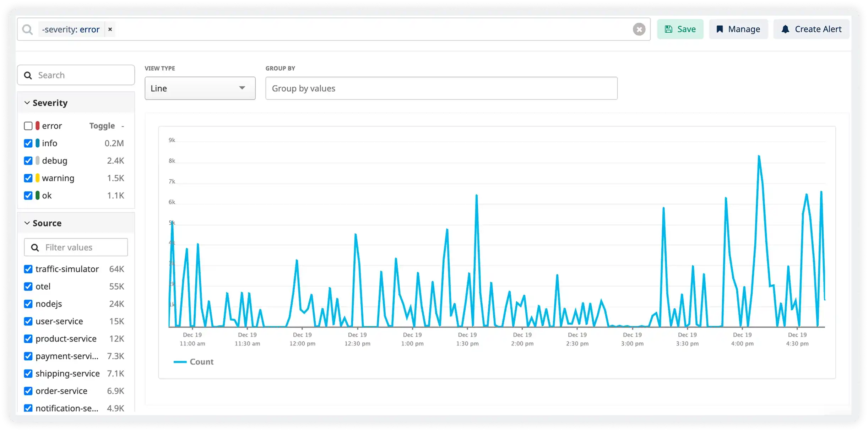Screen dimensions: 868x431
Task: Open the View Type dropdown
Action: pyautogui.click(x=200, y=88)
